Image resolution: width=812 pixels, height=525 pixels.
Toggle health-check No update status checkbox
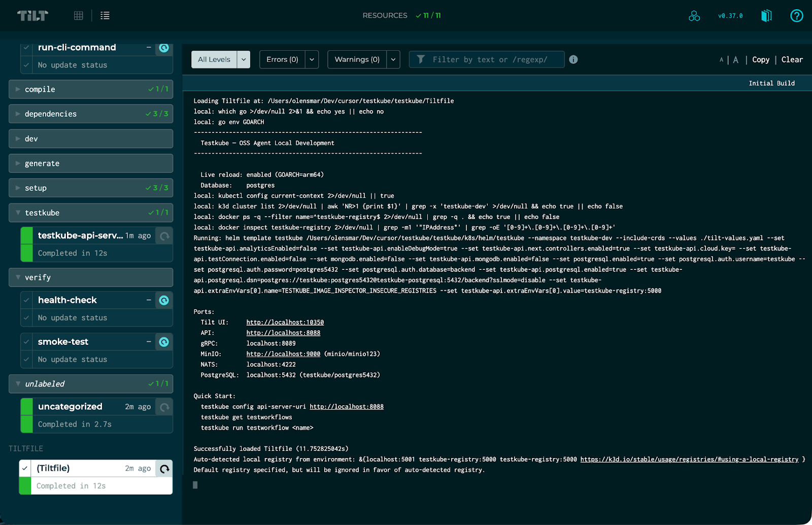coord(26,318)
